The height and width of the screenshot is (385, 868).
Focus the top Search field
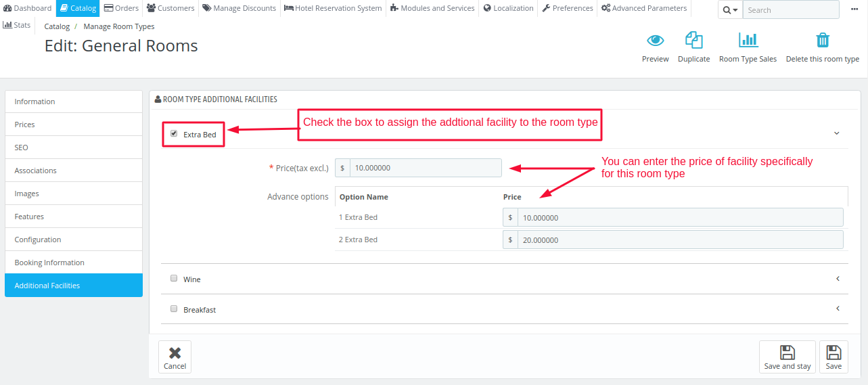[791, 10]
